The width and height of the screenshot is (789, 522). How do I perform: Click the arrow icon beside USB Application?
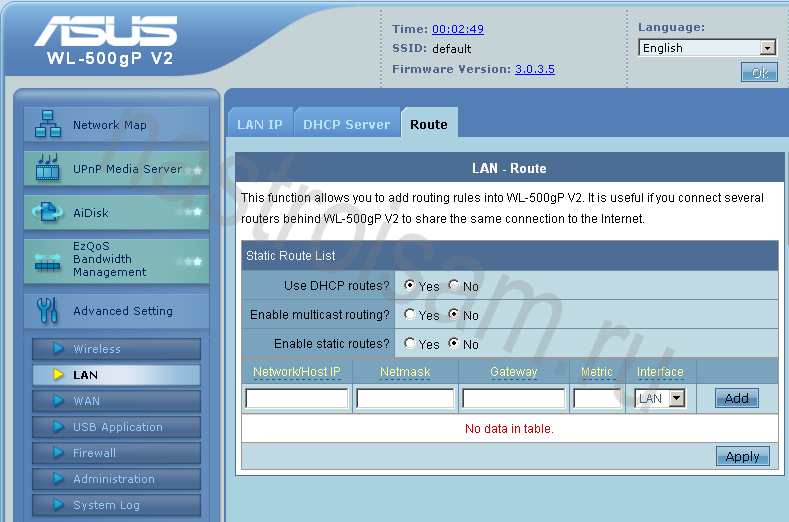click(58, 426)
